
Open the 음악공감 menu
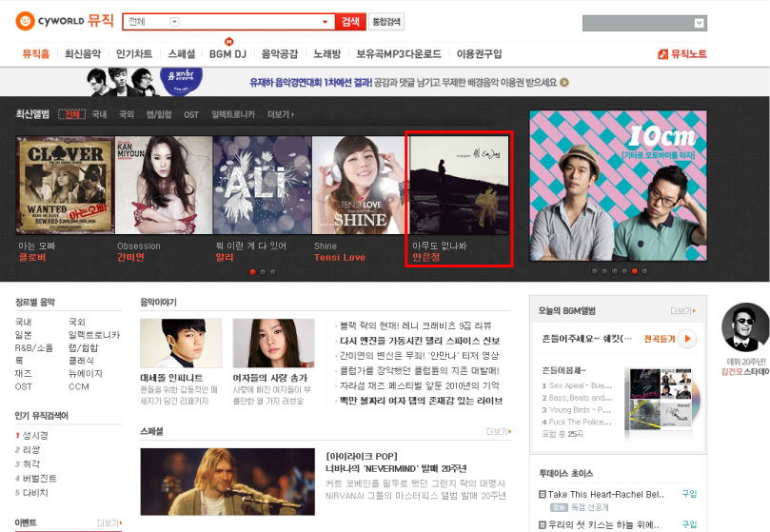280,54
